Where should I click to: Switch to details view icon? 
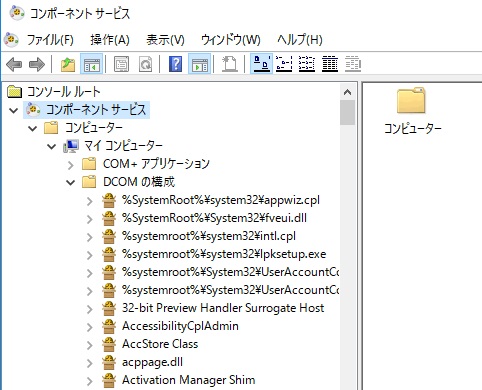[330, 64]
